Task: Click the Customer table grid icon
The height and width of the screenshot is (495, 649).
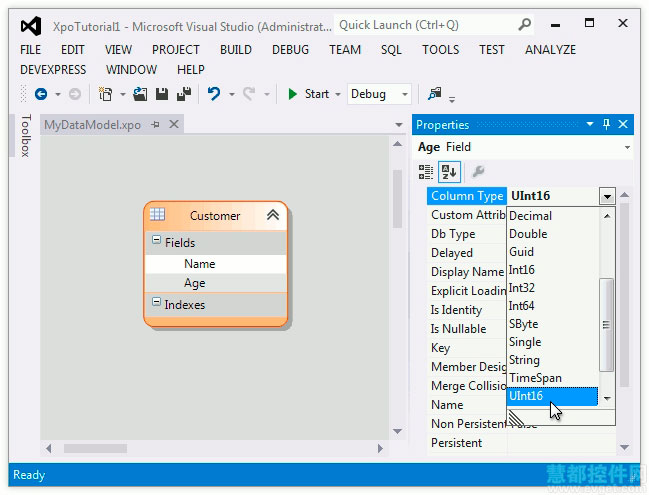Action: click(x=157, y=214)
